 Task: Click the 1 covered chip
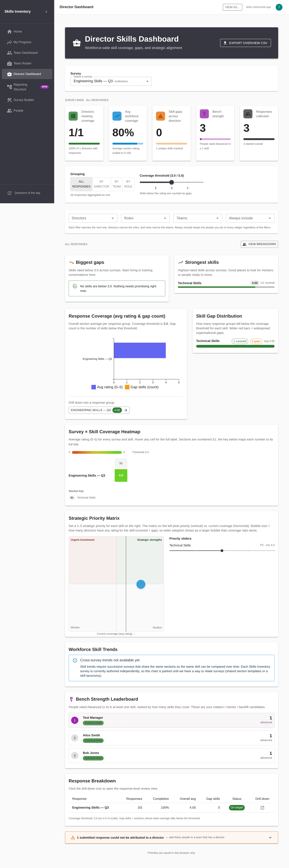[240, 341]
